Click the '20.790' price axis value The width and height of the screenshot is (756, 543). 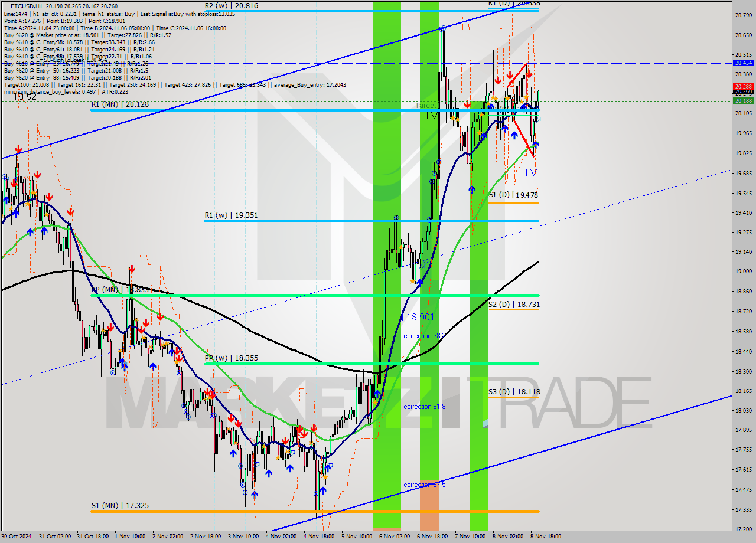[x=743, y=15]
